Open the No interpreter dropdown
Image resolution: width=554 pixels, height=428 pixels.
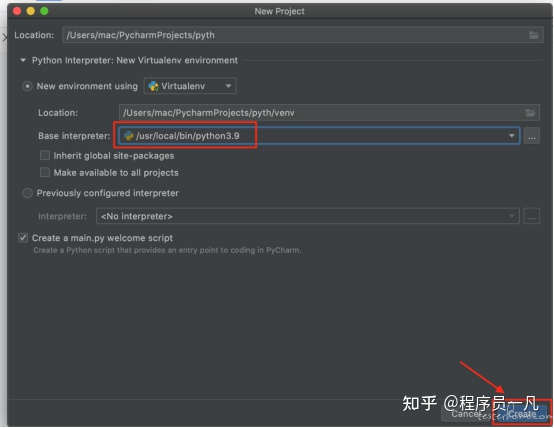coord(307,216)
